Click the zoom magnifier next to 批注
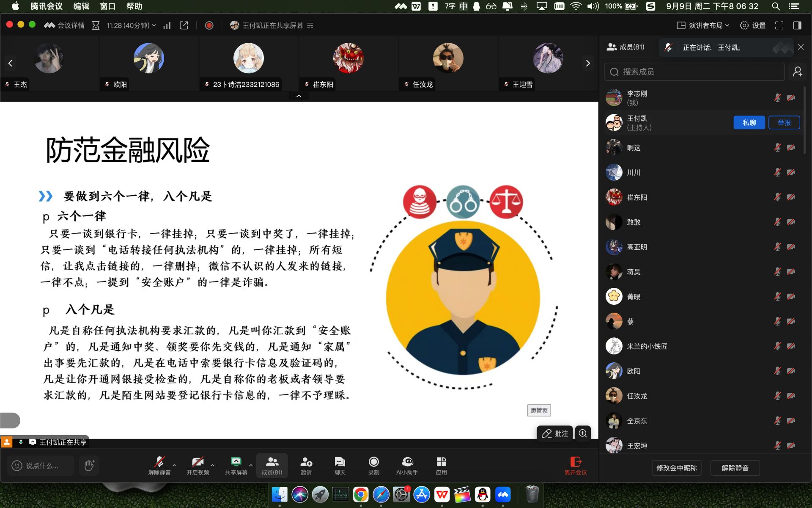 [583, 433]
